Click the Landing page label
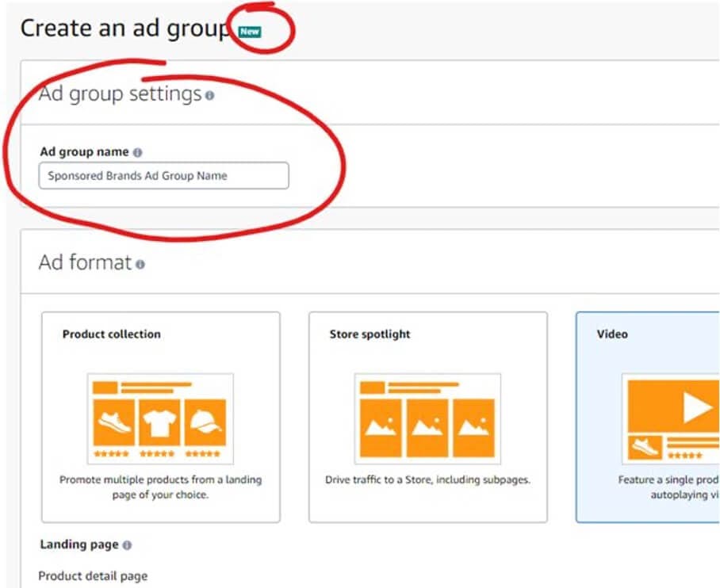The width and height of the screenshot is (720, 588). point(79,545)
